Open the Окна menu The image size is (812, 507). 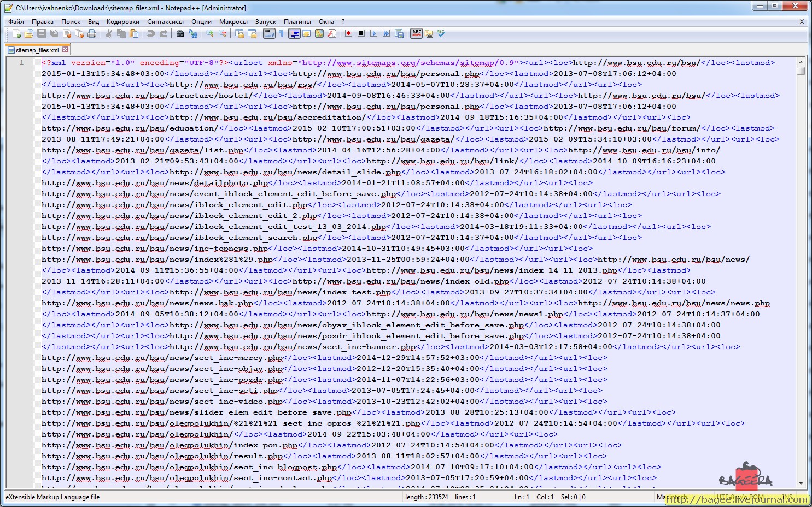326,22
